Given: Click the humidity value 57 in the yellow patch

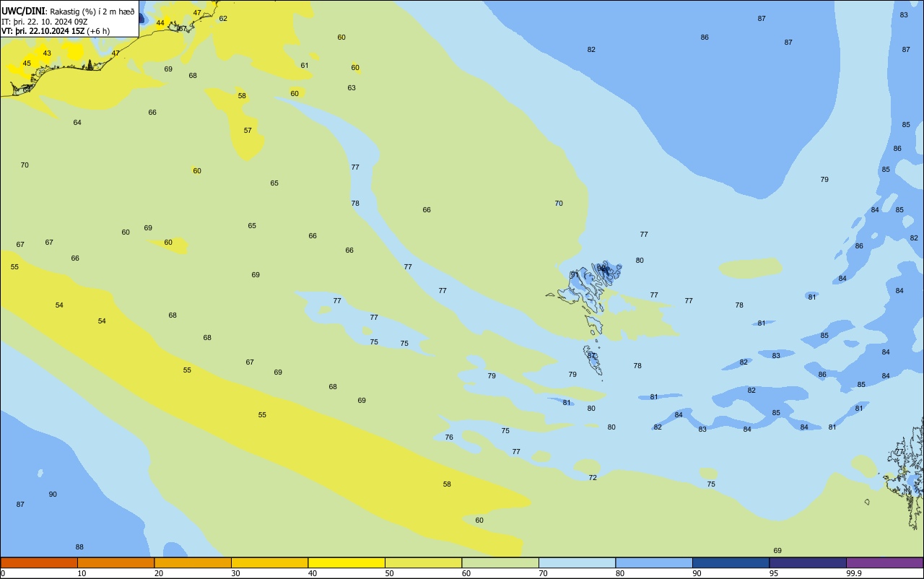Looking at the screenshot, I should tap(248, 131).
